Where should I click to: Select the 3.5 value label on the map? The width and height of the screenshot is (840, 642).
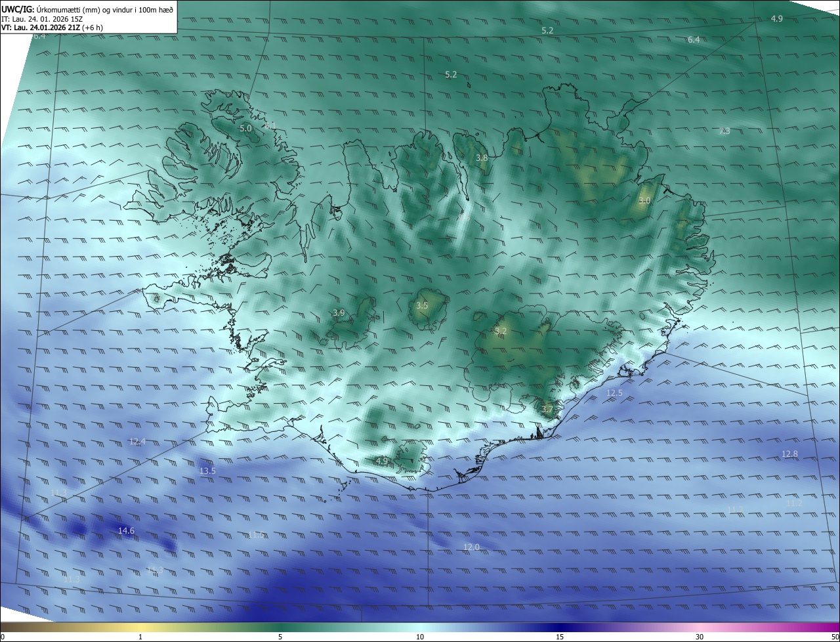pos(422,306)
